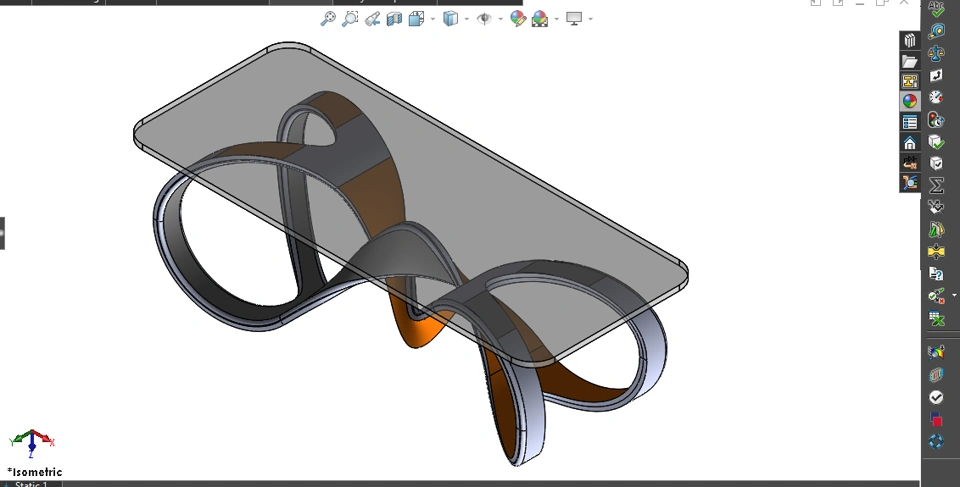960x487 pixels.
Task: Open the View Settings dropdown arrow
Action: [590, 19]
